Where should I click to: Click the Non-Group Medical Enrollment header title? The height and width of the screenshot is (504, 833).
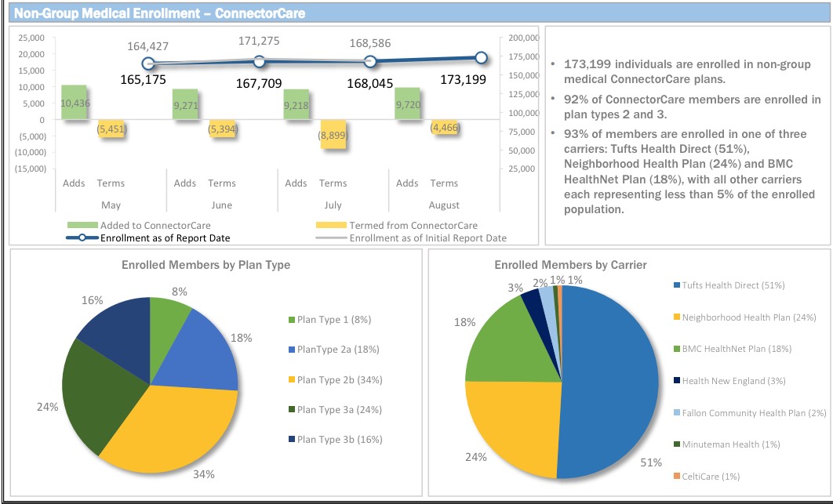[x=160, y=13]
